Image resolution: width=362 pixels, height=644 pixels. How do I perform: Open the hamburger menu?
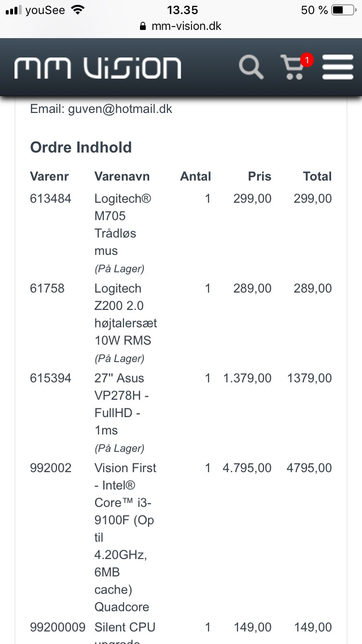338,67
